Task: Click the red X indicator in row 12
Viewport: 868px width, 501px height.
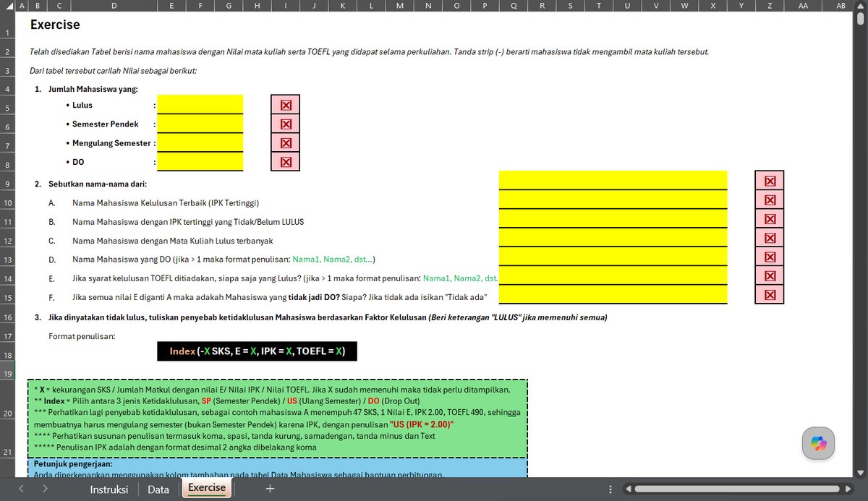Action: pyautogui.click(x=770, y=238)
